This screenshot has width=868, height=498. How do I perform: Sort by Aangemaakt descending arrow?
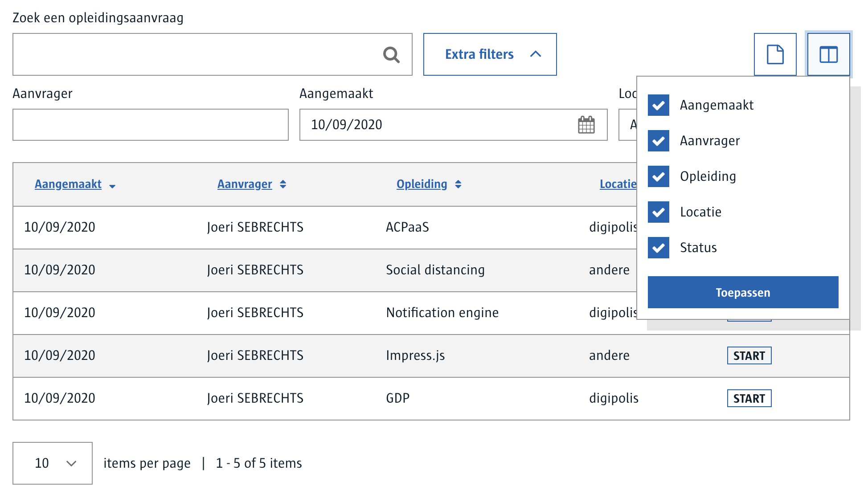click(112, 186)
